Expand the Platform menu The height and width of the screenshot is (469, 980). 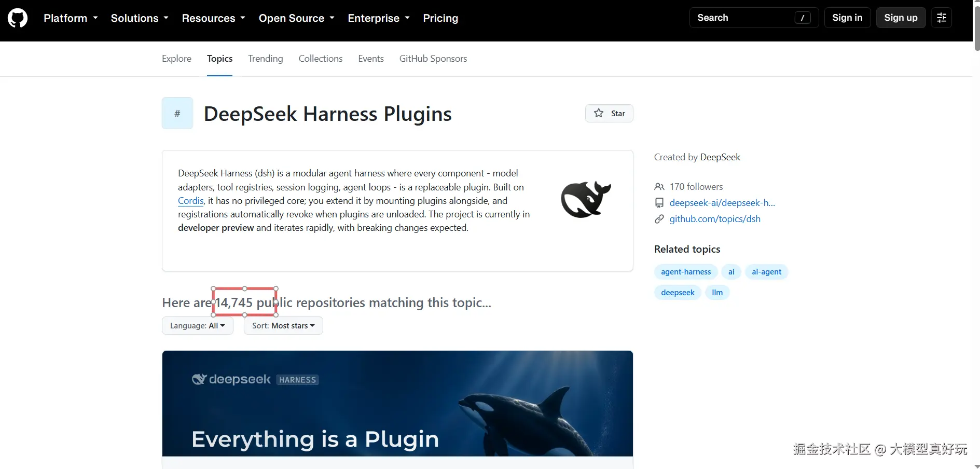tap(71, 18)
